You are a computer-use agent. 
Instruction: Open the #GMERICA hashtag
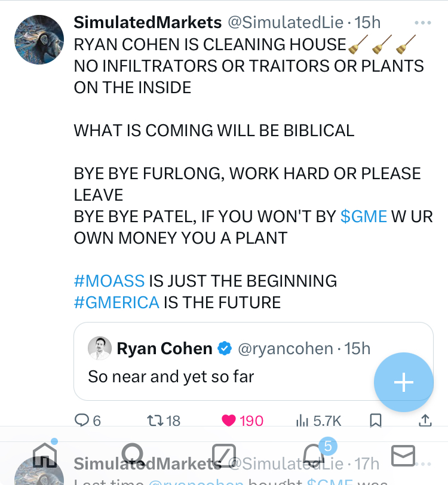[116, 302]
